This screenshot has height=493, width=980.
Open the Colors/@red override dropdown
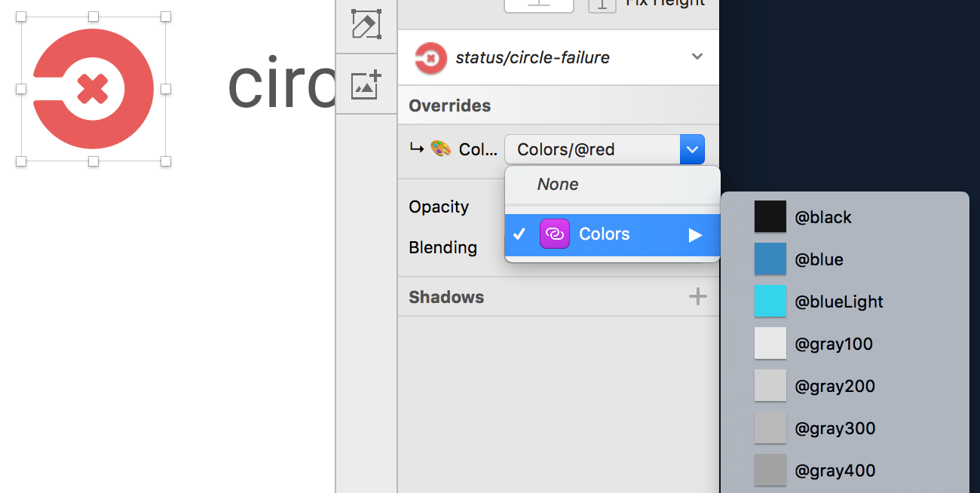691,149
